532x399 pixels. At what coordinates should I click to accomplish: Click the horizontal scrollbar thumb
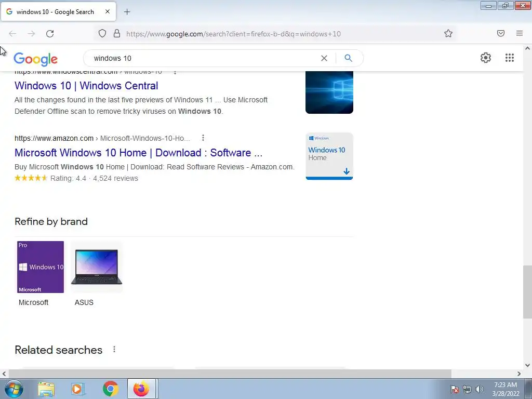pyautogui.click(x=229, y=374)
